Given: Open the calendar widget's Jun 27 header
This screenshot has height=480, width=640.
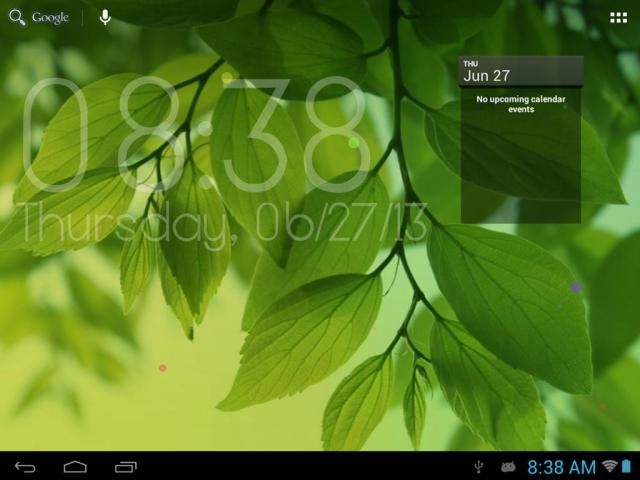Looking at the screenshot, I should coord(520,75).
